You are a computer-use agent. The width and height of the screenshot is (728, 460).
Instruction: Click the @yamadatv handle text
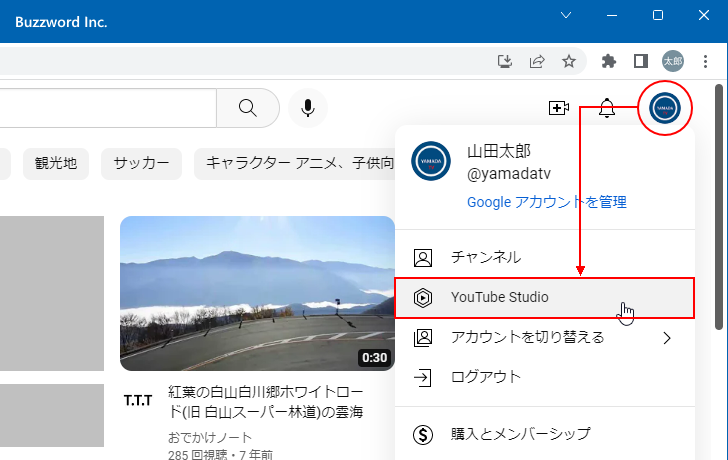509,174
